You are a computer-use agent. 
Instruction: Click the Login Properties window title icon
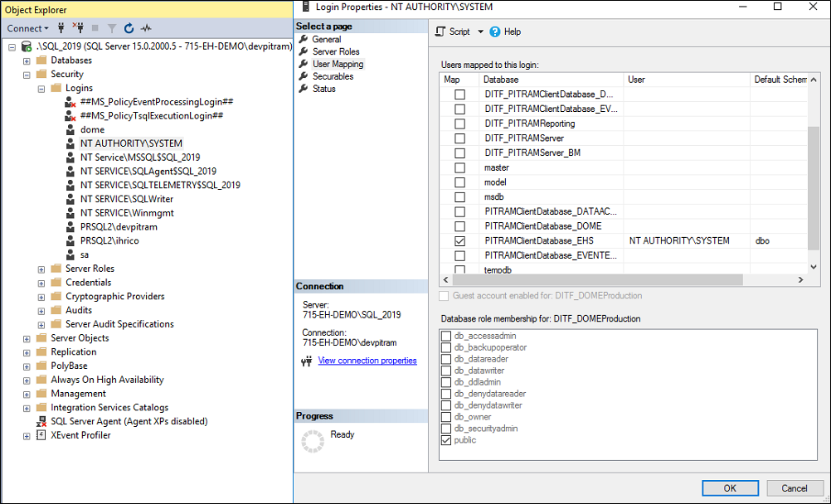[x=306, y=7]
